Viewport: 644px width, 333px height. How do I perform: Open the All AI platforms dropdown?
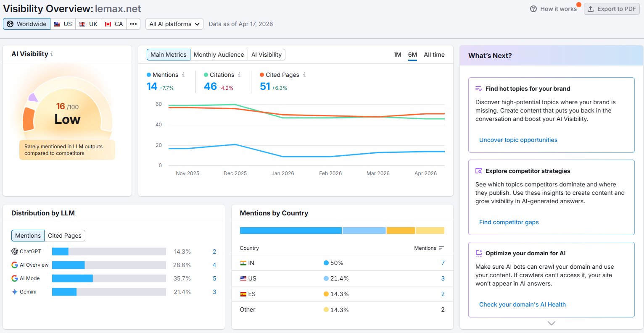click(x=174, y=24)
